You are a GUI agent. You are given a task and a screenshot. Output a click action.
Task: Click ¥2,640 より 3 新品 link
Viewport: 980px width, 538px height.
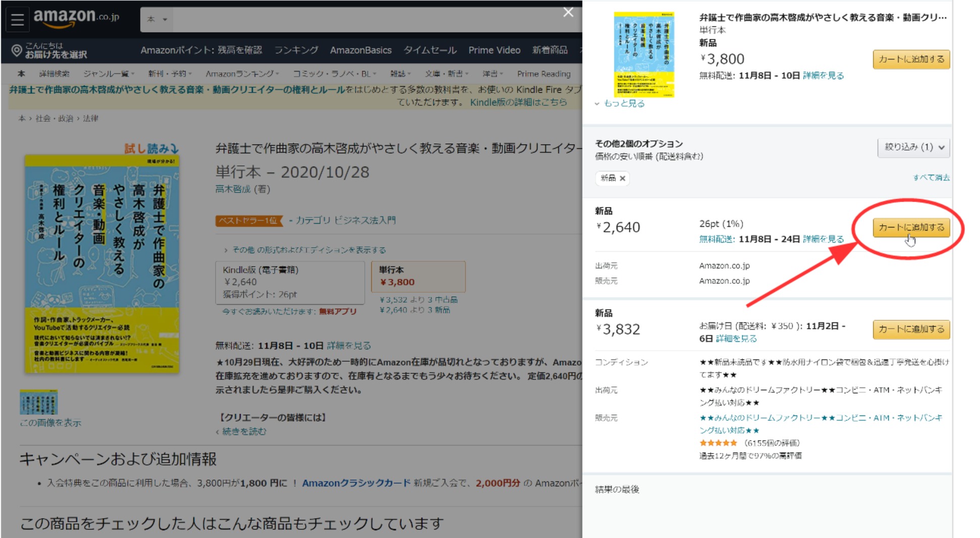click(414, 310)
